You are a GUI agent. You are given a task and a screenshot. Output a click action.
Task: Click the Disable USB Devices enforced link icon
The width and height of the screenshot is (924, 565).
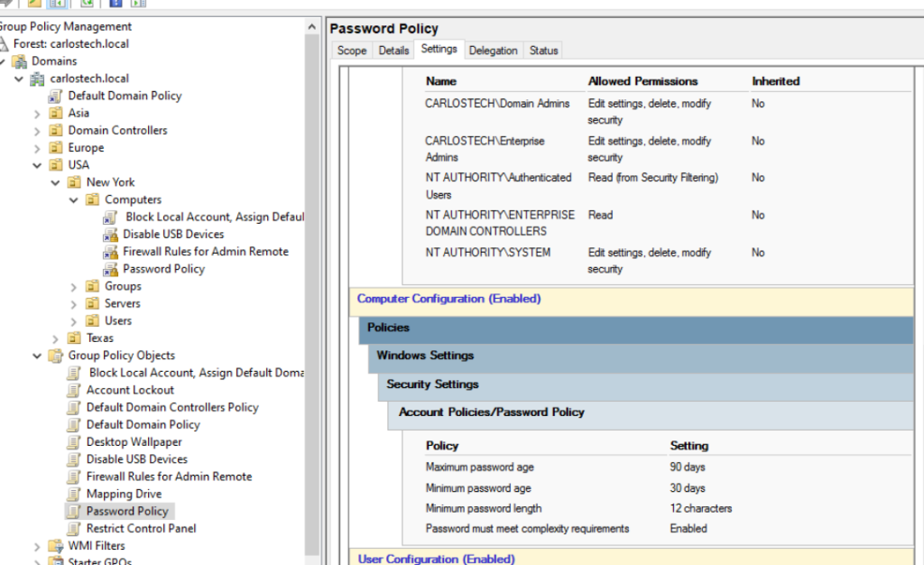[x=110, y=235]
